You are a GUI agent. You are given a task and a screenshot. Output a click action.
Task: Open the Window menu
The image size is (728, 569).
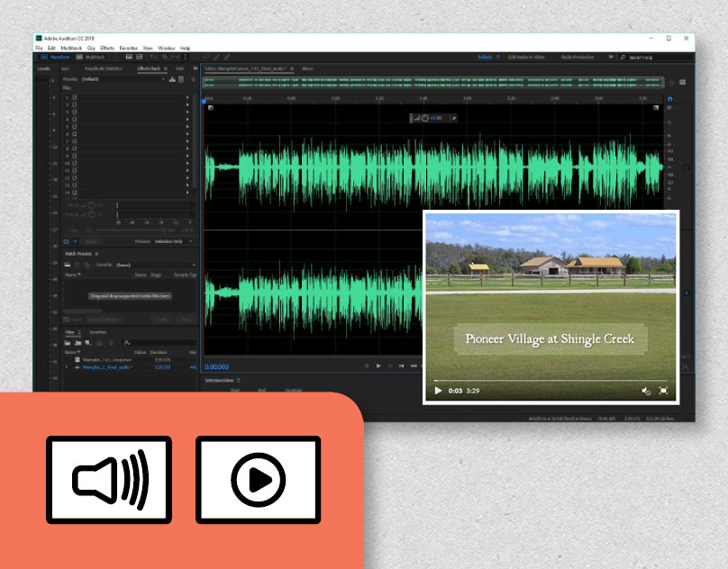(166, 48)
